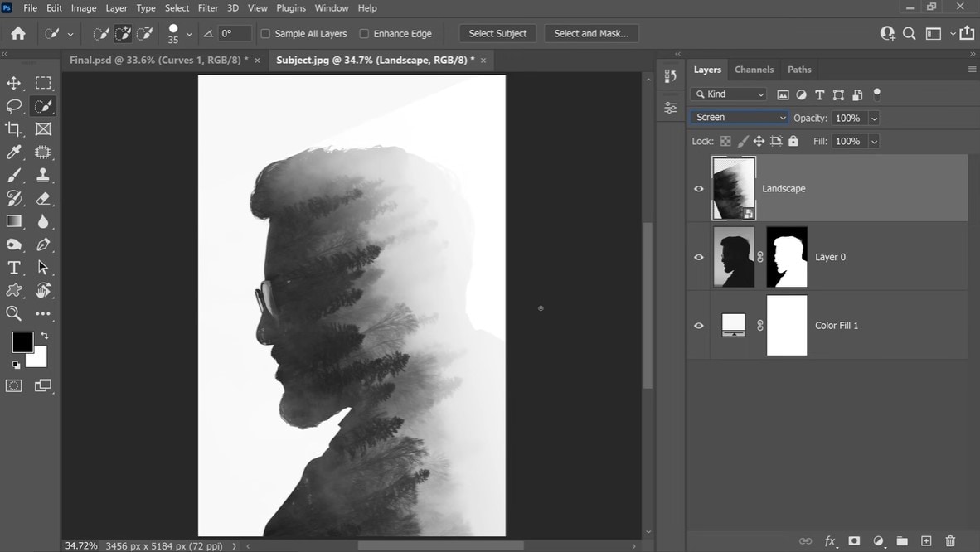Toggle Lock transparent pixels
This screenshot has width=980, height=552.
[x=725, y=141]
